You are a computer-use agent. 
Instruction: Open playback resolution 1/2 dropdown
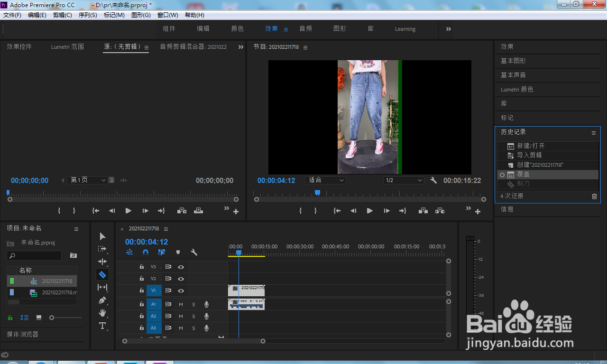404,181
